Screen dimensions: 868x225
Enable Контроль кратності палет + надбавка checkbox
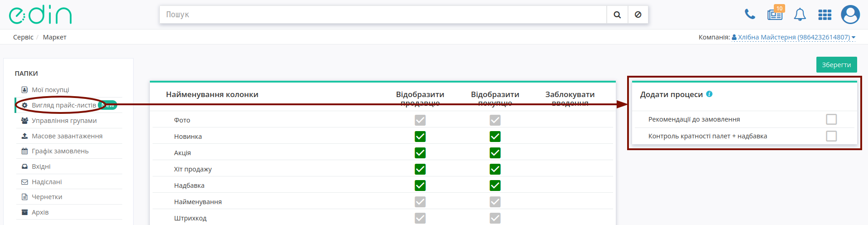[831, 136]
